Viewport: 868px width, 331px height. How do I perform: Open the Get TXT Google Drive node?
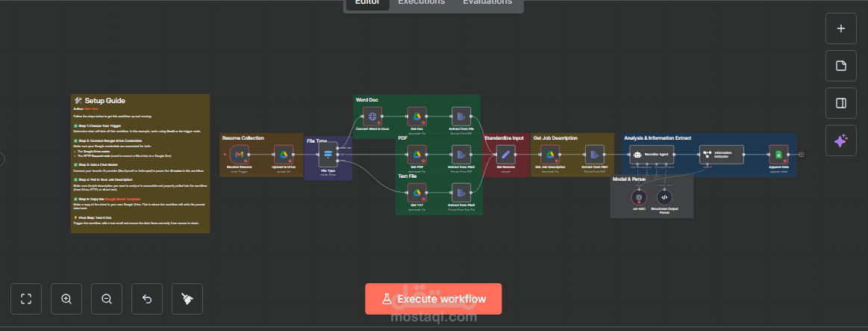coord(416,193)
